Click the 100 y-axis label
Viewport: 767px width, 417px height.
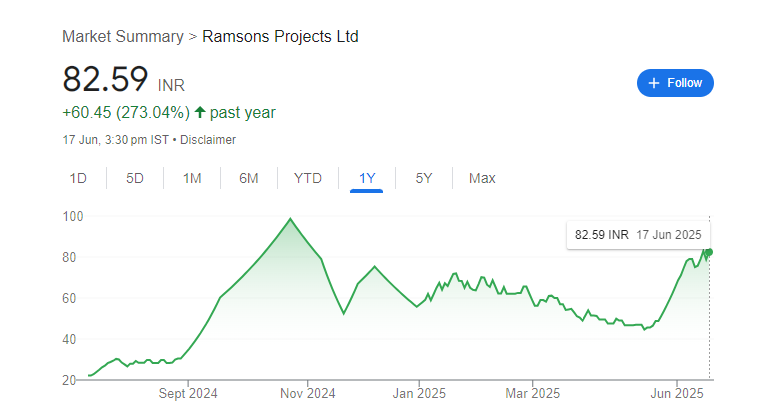coord(73,216)
